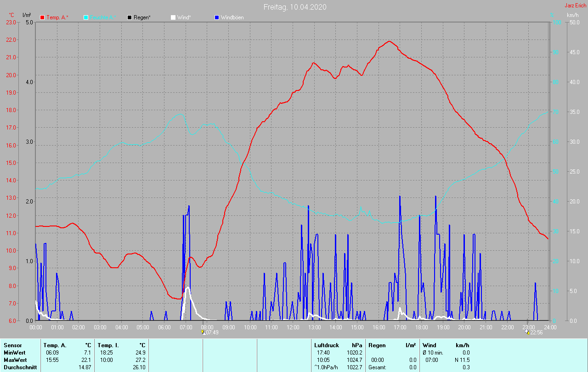
Task: Click the white Wind legend square
Action: click(173, 17)
